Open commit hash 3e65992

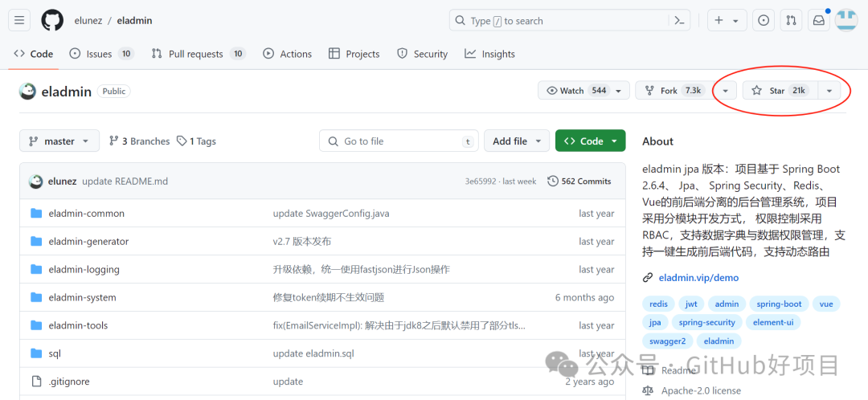481,181
